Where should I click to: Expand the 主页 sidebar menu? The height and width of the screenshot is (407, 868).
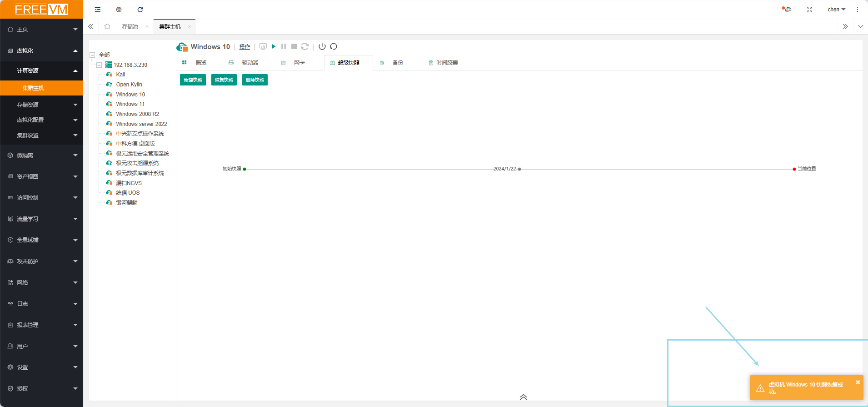pos(42,29)
